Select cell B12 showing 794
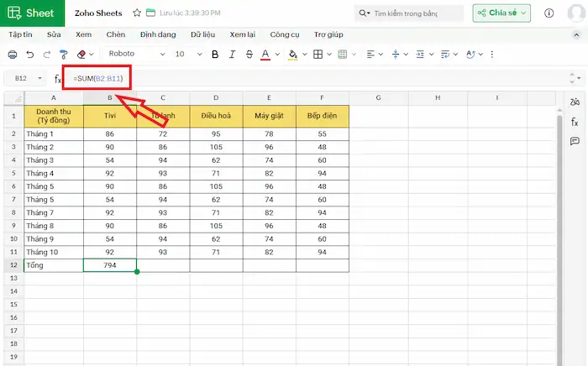Screen dimensions: 588x366 110,265
